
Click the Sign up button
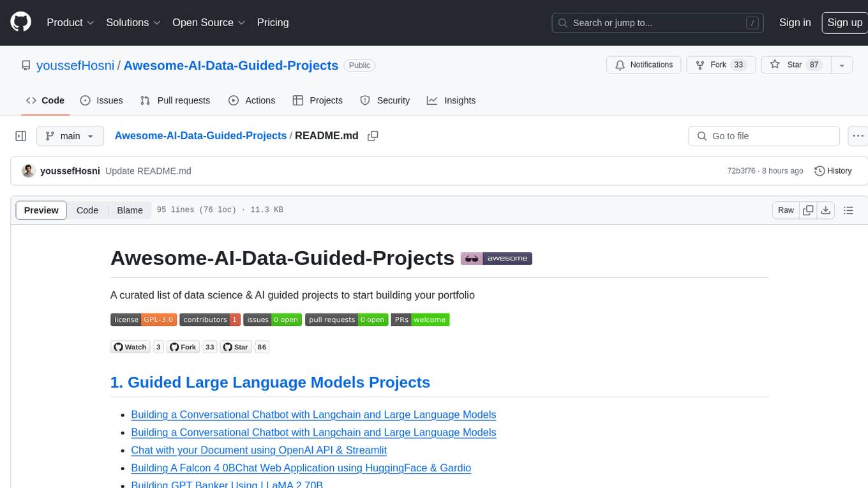coord(844,22)
